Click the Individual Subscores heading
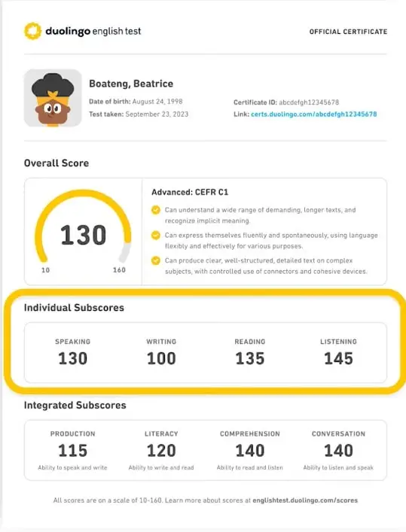This screenshot has width=406, height=532. [74, 308]
